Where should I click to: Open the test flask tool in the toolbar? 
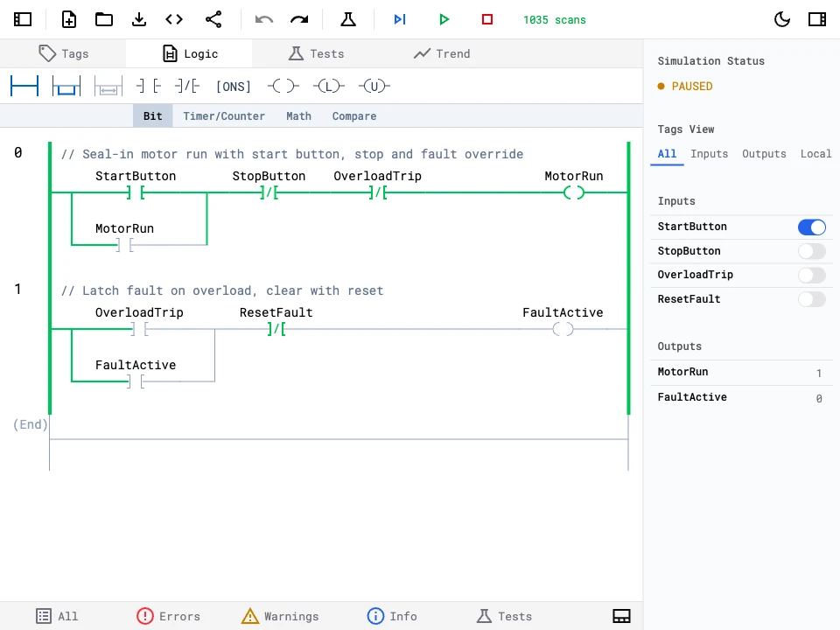point(348,18)
